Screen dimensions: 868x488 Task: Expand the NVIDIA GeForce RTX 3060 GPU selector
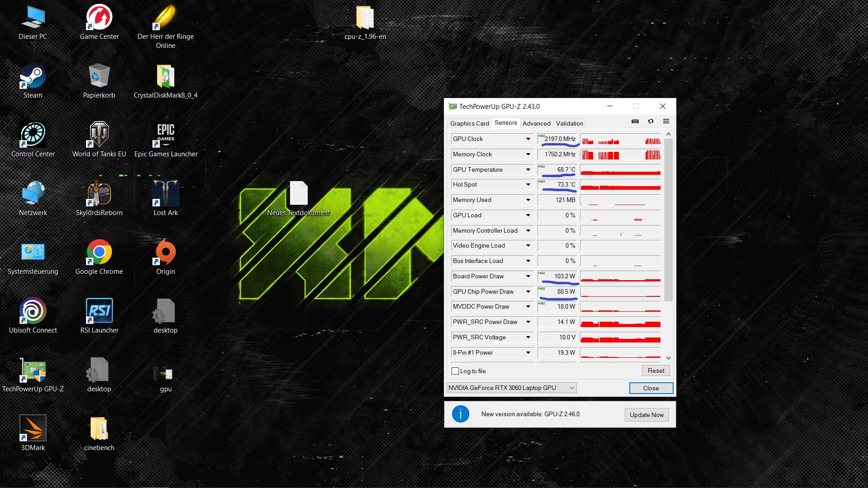pyautogui.click(x=572, y=388)
